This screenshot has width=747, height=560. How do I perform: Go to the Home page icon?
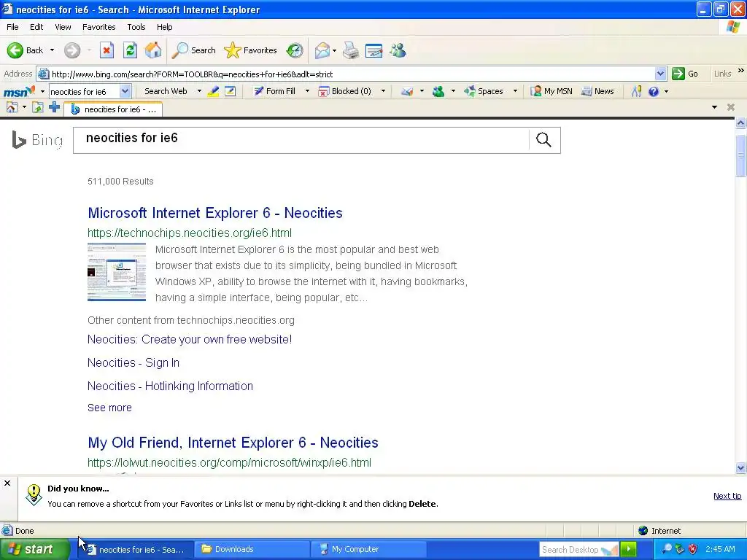coord(153,50)
